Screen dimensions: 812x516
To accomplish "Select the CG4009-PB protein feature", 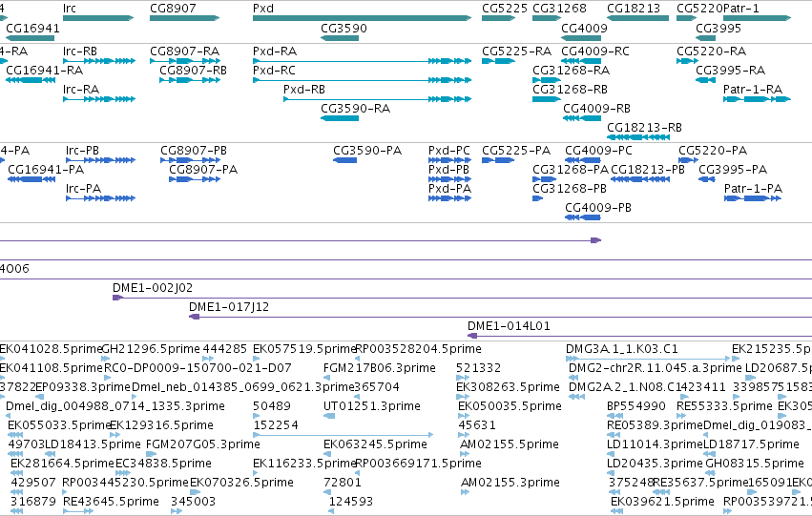I will coord(583,217).
